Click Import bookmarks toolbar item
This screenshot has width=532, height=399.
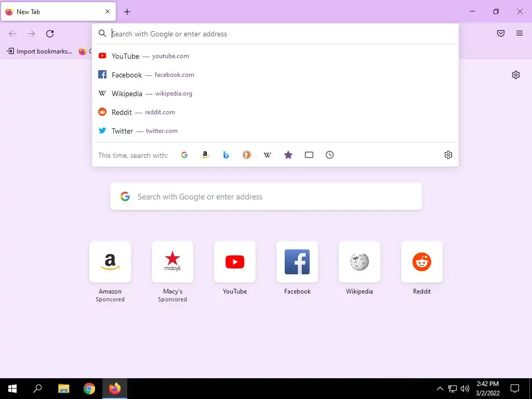pos(39,51)
